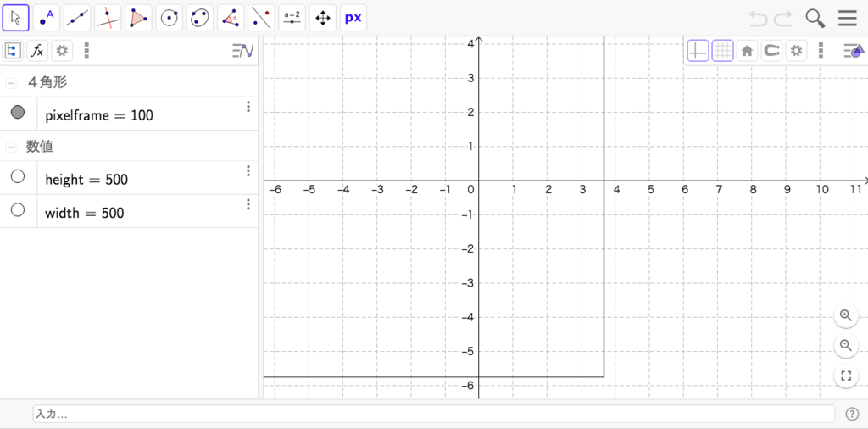Open input bar help
The image size is (868, 429).
point(852,414)
